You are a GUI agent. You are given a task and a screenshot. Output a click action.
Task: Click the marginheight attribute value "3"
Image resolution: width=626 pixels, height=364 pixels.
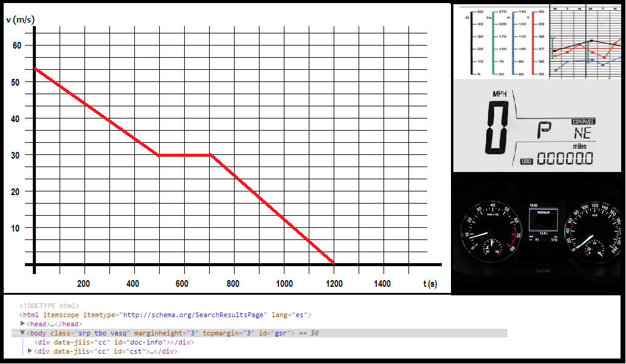point(193,333)
